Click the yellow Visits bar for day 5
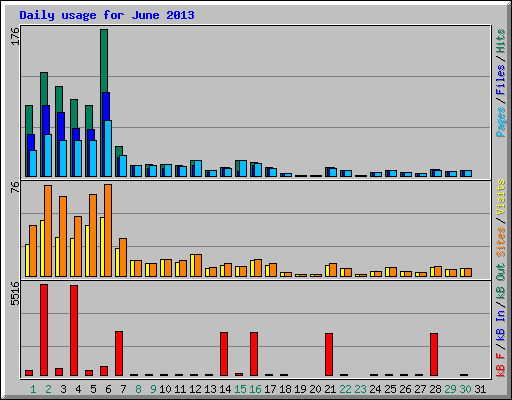The image size is (512, 400). 87,251
